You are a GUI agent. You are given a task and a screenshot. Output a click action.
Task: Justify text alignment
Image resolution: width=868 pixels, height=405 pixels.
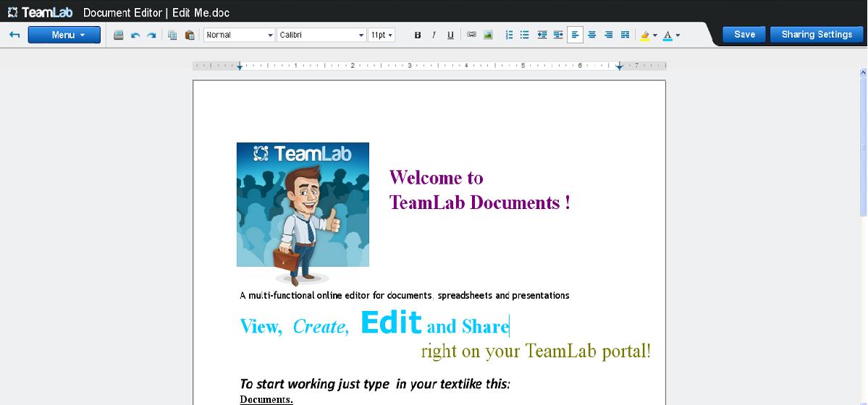click(x=625, y=35)
